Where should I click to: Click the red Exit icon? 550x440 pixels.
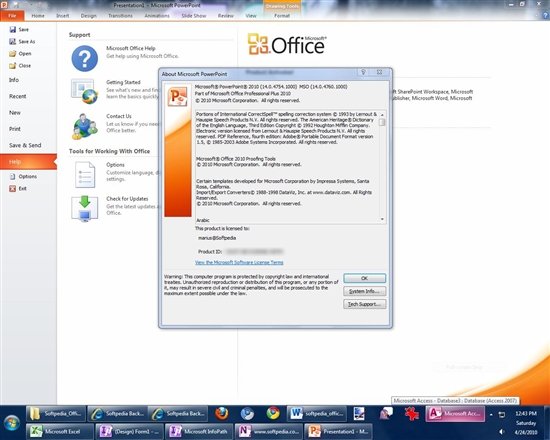coord(13,188)
